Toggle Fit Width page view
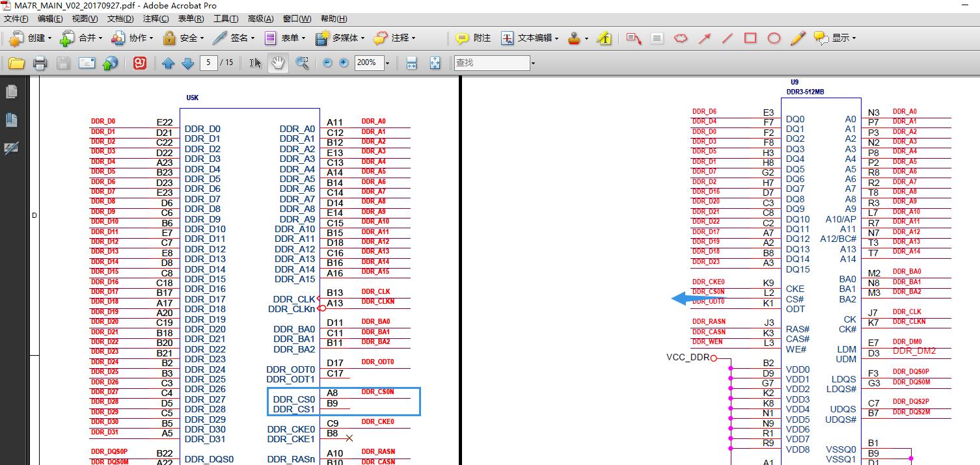 411,63
